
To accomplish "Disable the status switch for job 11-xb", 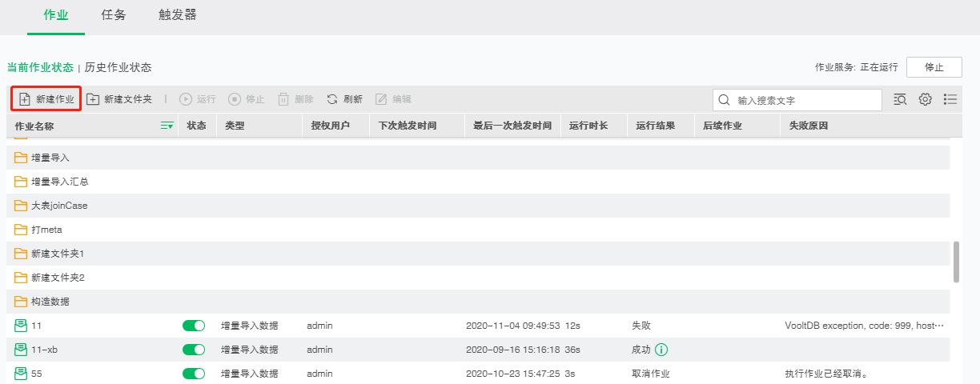I will (x=194, y=350).
